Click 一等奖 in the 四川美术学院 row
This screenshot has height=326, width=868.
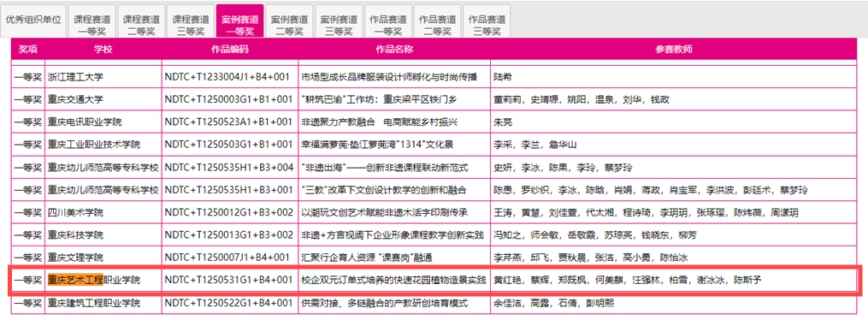click(x=28, y=212)
